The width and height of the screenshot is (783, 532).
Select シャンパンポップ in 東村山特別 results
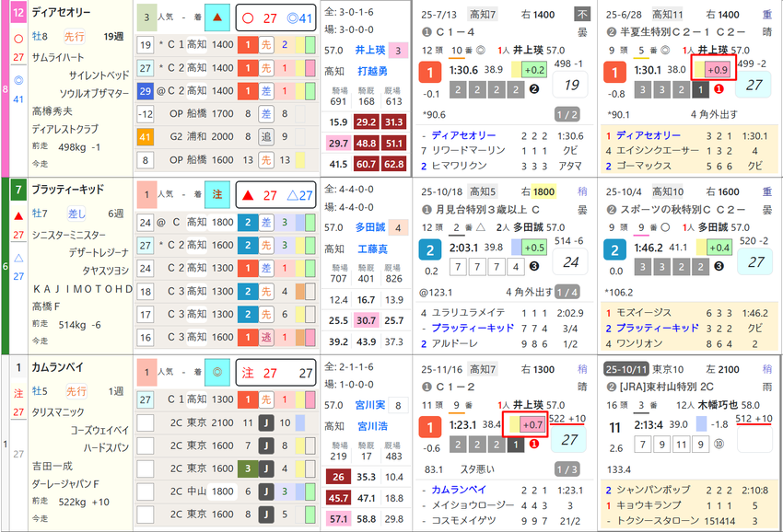click(x=653, y=490)
